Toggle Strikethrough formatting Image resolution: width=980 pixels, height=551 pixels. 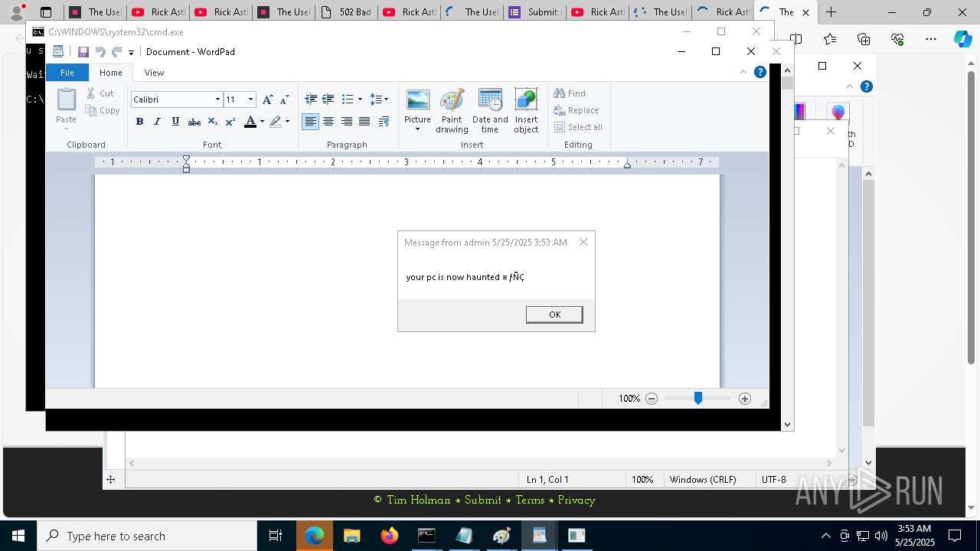[194, 122]
